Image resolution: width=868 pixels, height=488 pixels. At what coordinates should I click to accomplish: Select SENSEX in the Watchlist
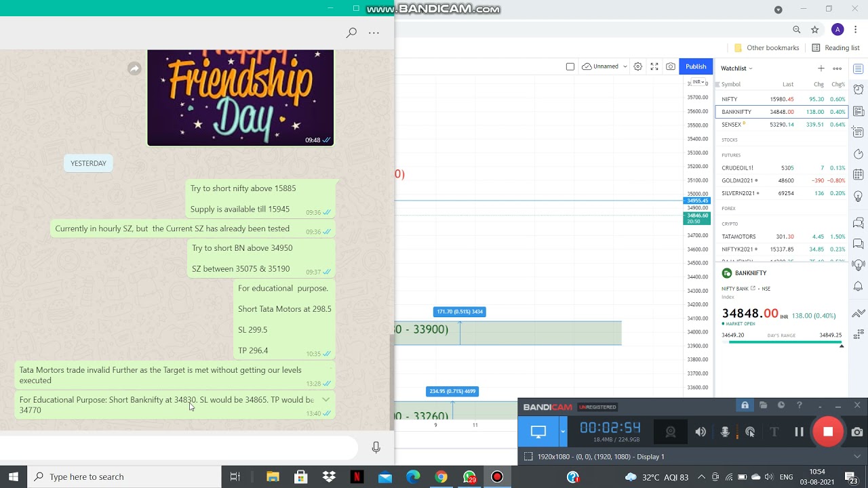pyautogui.click(x=781, y=125)
